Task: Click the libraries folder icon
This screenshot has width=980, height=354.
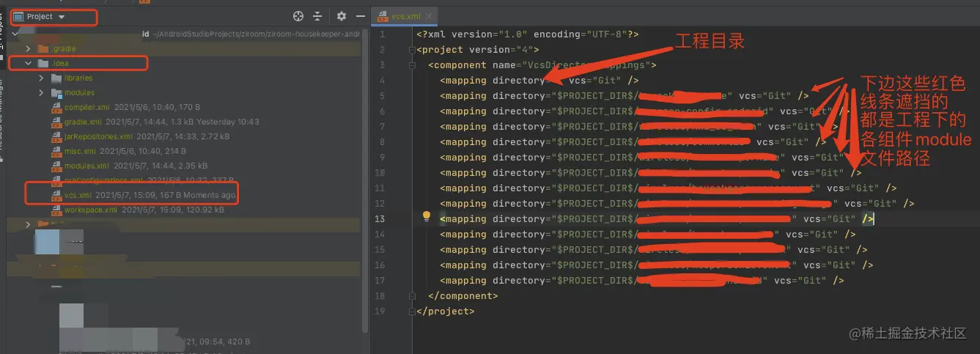Action: click(x=56, y=78)
